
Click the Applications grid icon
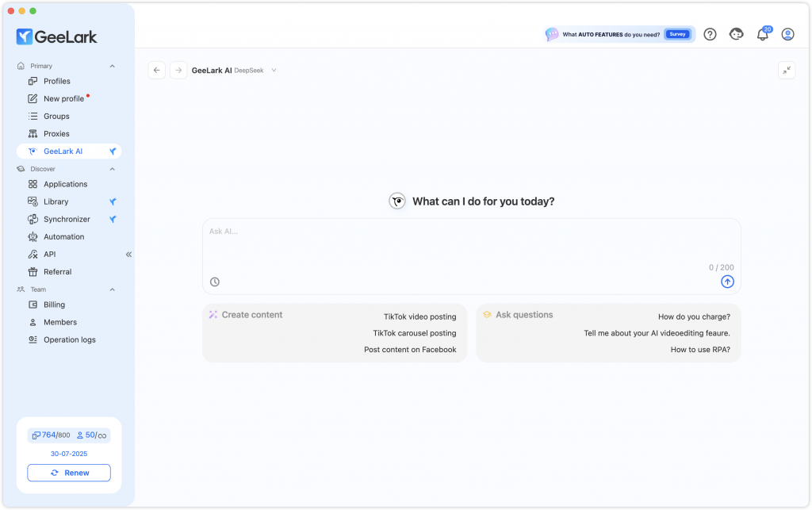tap(33, 184)
